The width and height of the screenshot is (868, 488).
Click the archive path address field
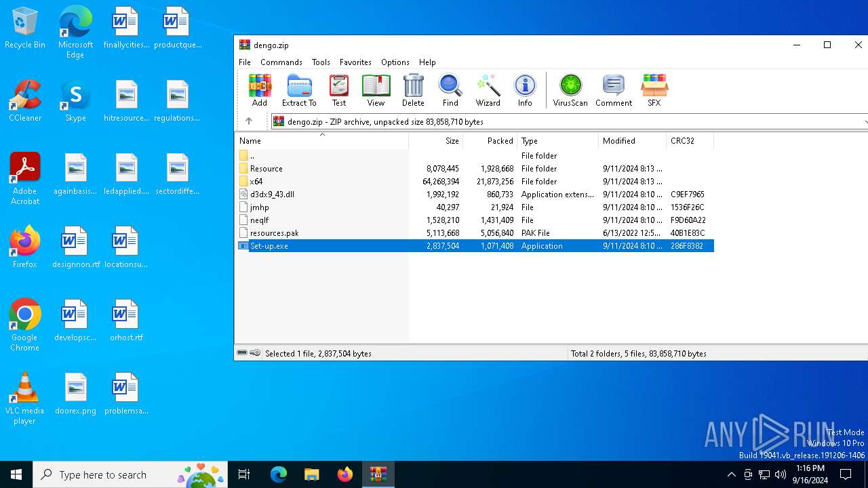click(x=568, y=121)
